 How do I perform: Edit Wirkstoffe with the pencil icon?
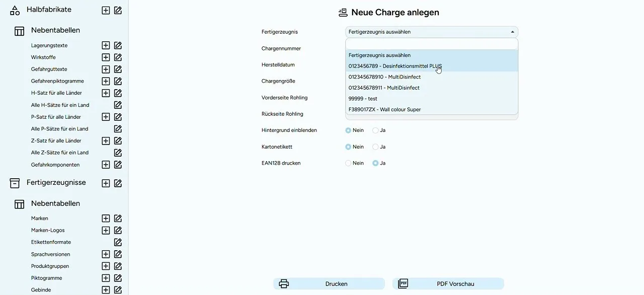[118, 57]
